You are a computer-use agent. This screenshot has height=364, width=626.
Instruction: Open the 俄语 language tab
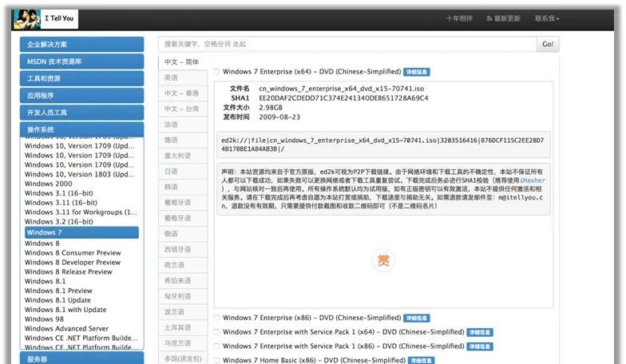pos(183,234)
